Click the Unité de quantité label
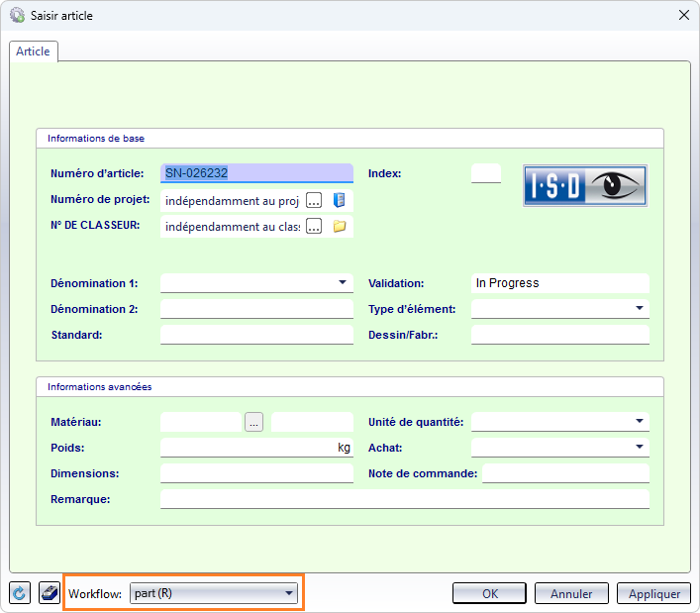 pos(416,422)
